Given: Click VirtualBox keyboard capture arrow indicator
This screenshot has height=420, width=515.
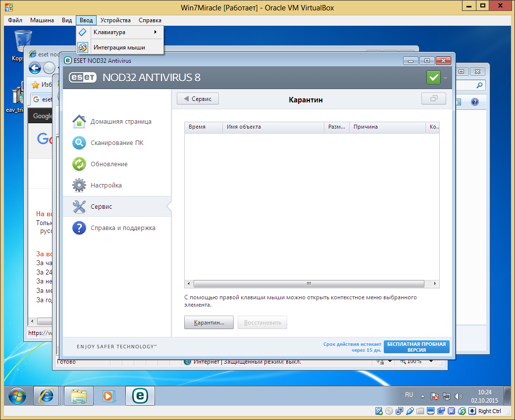Looking at the screenshot, I should point(472,411).
